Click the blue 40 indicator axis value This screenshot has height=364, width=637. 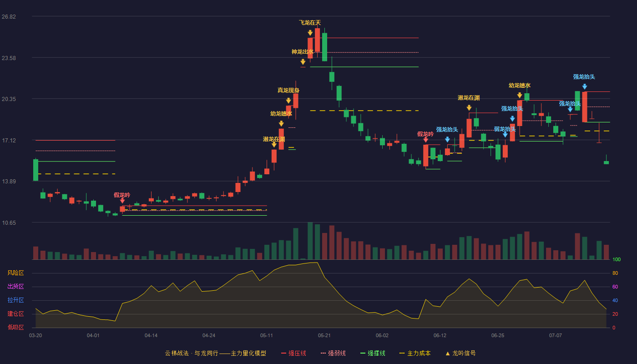[615, 301]
